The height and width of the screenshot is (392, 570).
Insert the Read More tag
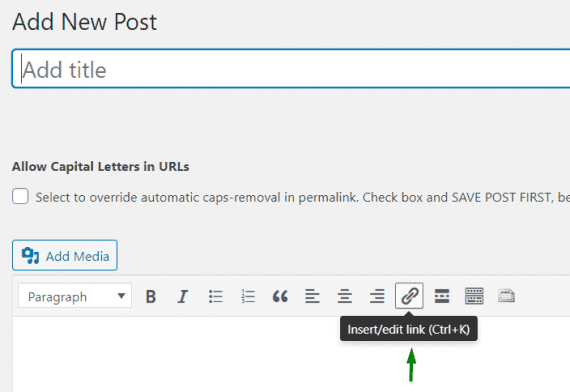tap(442, 296)
